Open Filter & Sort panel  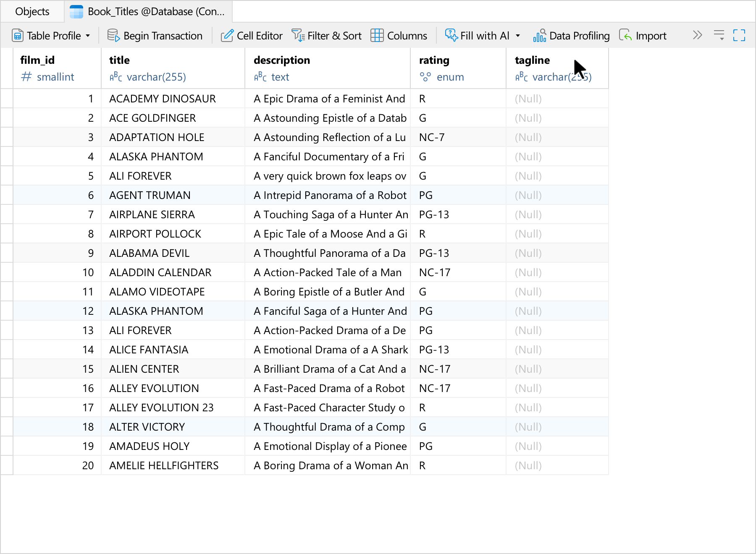[326, 36]
